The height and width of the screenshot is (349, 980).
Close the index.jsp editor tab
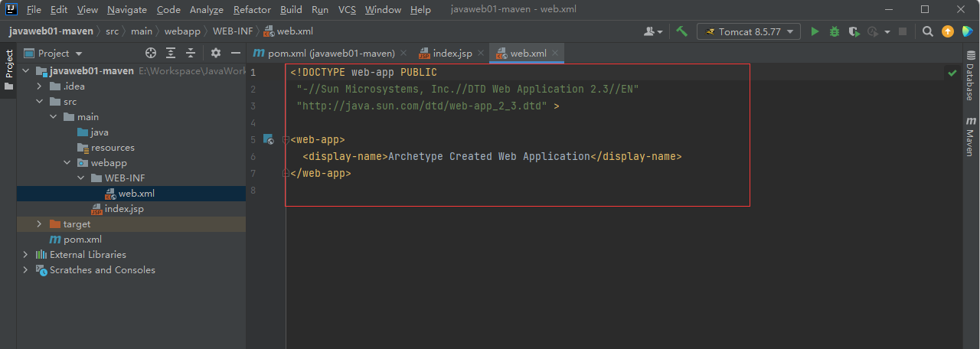(481, 53)
